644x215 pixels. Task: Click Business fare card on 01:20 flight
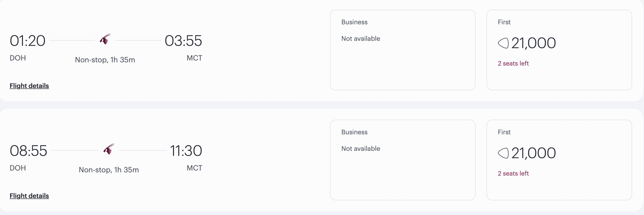coord(403,50)
